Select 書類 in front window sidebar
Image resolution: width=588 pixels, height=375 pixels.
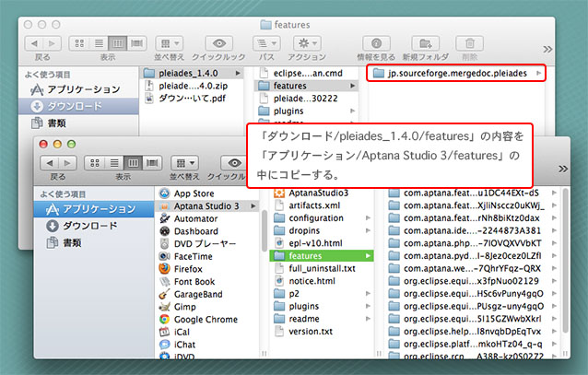pyautogui.click(x=94, y=242)
